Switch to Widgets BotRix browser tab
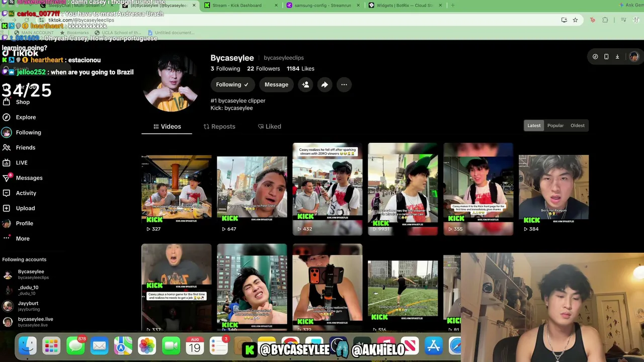The width and height of the screenshot is (644, 362). click(x=406, y=6)
